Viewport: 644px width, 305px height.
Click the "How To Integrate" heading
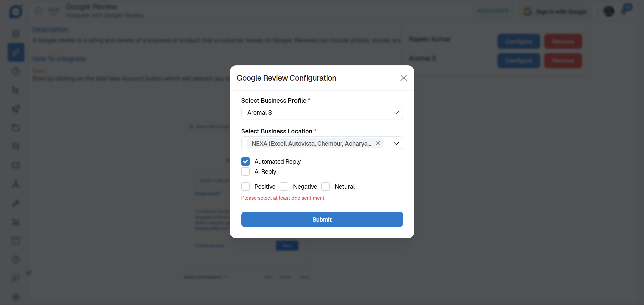coord(59,59)
